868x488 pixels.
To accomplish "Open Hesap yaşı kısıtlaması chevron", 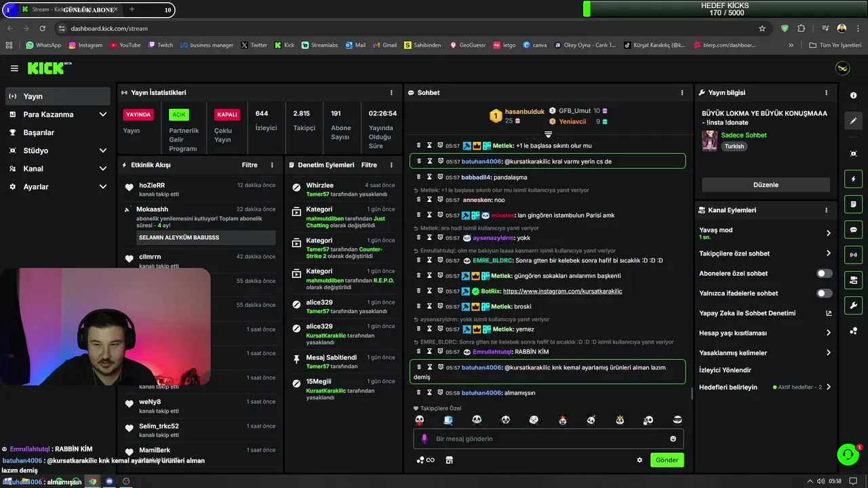I will pos(828,333).
